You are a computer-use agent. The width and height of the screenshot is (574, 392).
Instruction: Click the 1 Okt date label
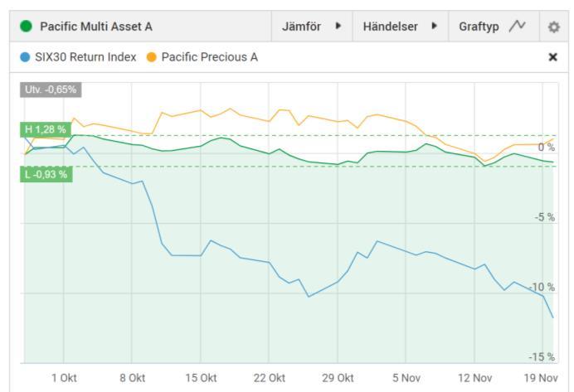point(64,378)
